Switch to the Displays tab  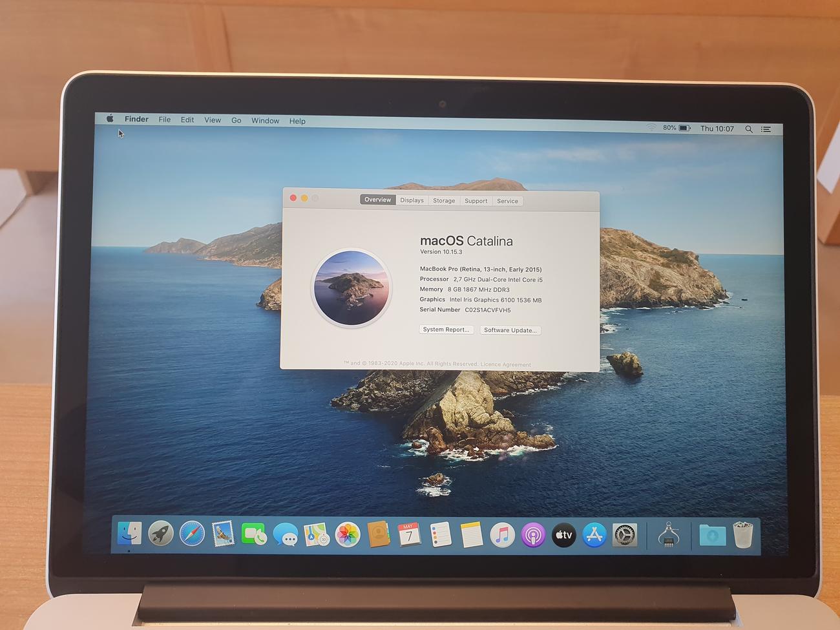(412, 200)
